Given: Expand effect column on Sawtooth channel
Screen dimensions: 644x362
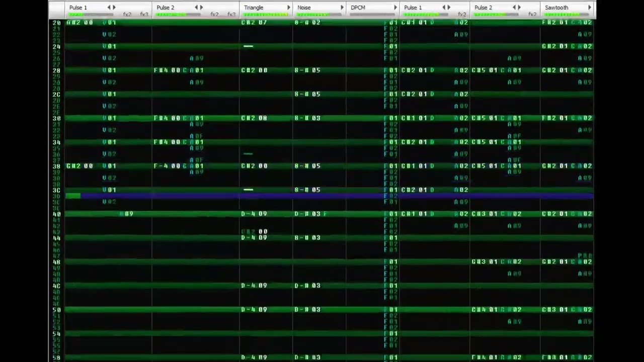Looking at the screenshot, I should pyautogui.click(x=590, y=8).
